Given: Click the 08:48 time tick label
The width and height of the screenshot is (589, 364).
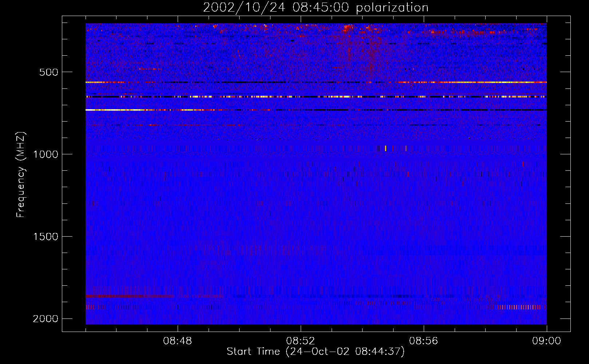Looking at the screenshot, I should click(178, 341).
